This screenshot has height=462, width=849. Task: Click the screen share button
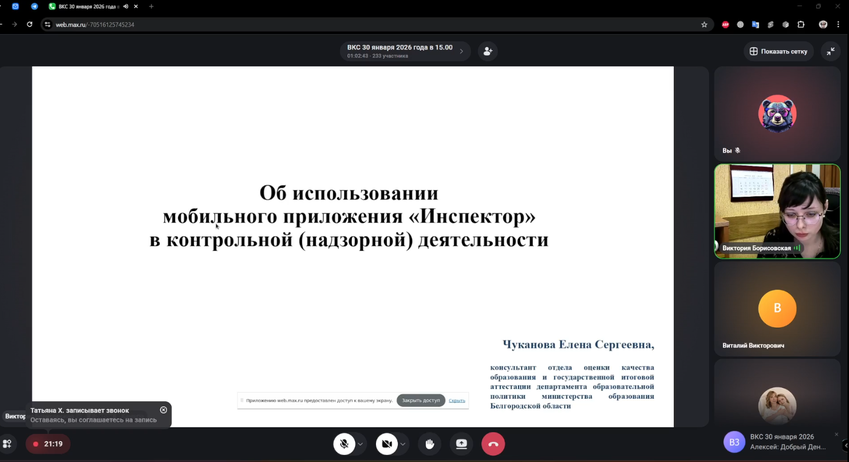(x=461, y=444)
